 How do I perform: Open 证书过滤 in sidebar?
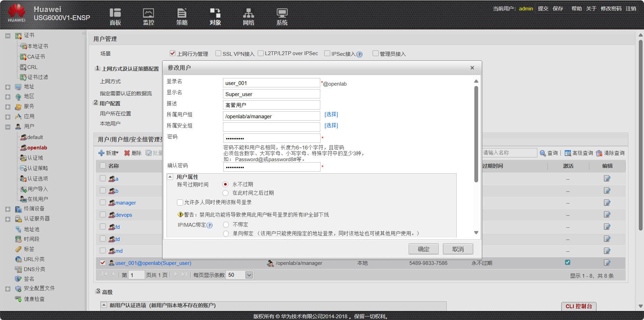(38, 77)
